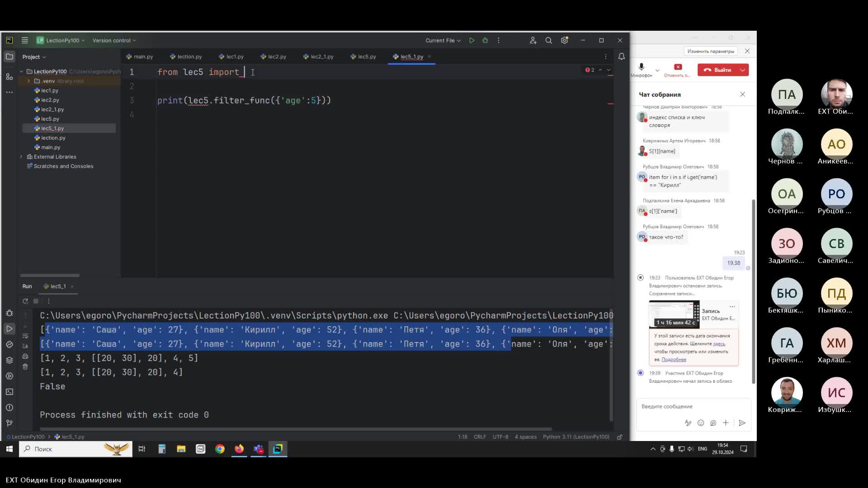Screen dimensions: 868x488
Task: Open Project view selector dropdown
Action: pyautogui.click(x=34, y=57)
